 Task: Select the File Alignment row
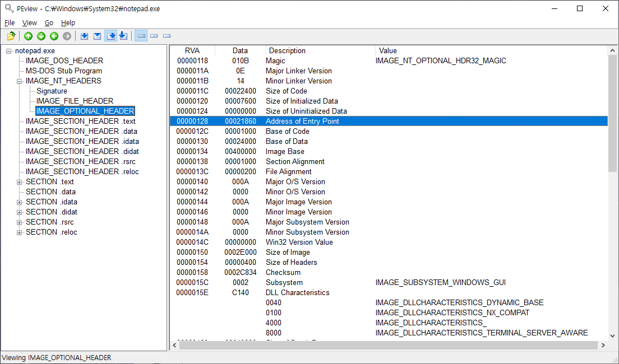[389, 172]
